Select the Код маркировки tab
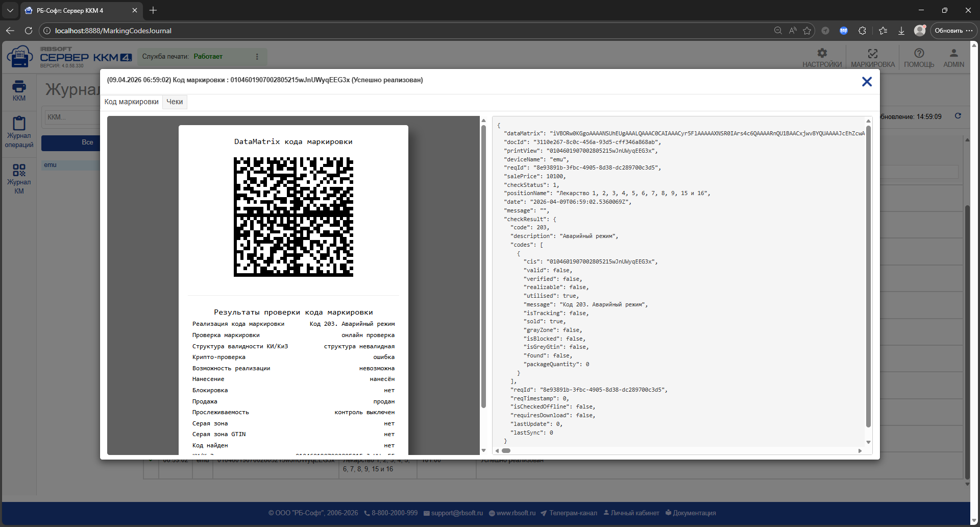The image size is (980, 527). 132,102
